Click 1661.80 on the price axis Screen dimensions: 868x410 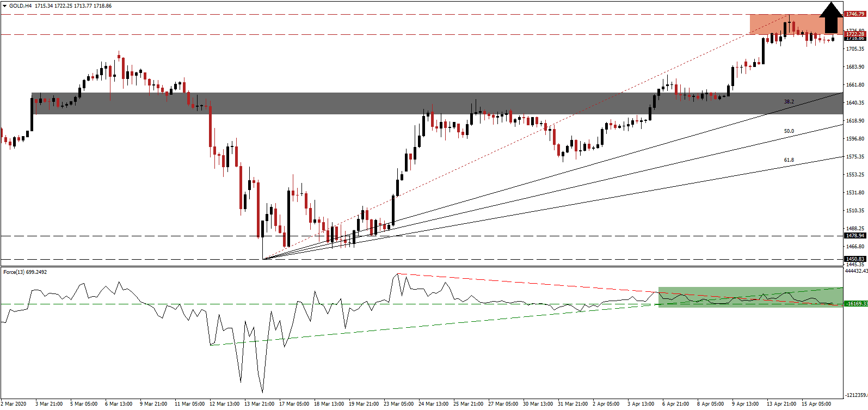(x=855, y=85)
